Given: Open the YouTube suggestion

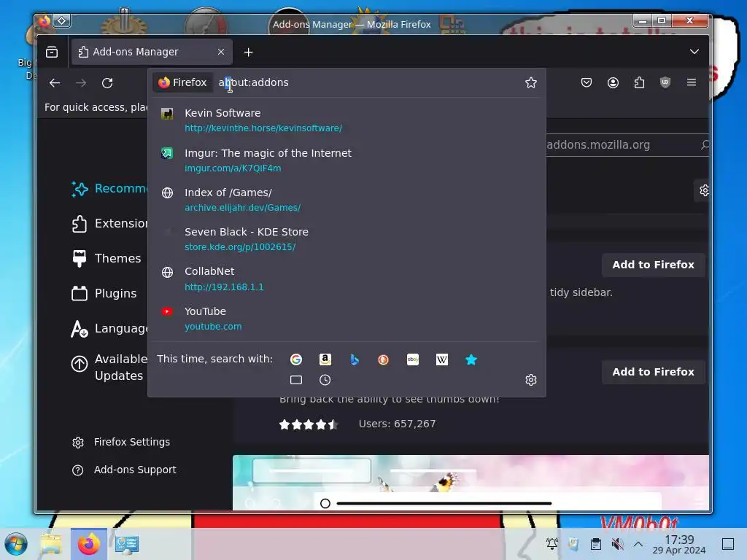Looking at the screenshot, I should 347,318.
